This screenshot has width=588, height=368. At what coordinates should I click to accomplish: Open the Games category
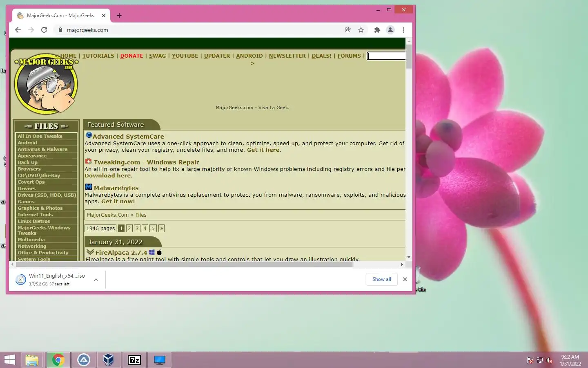(x=26, y=202)
